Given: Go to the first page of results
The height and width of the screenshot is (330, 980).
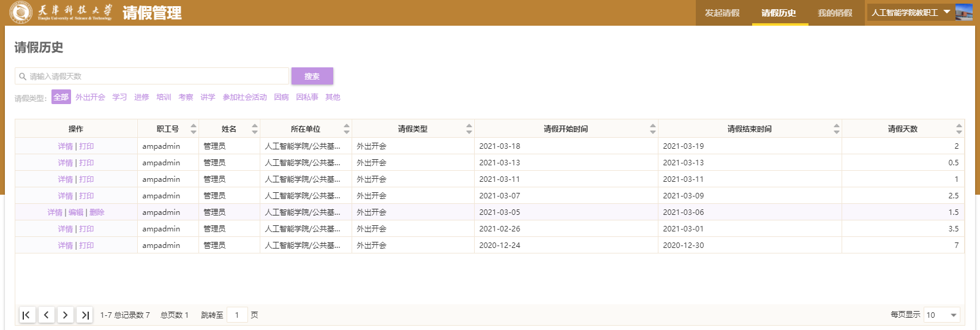Looking at the screenshot, I should pyautogui.click(x=26, y=315).
